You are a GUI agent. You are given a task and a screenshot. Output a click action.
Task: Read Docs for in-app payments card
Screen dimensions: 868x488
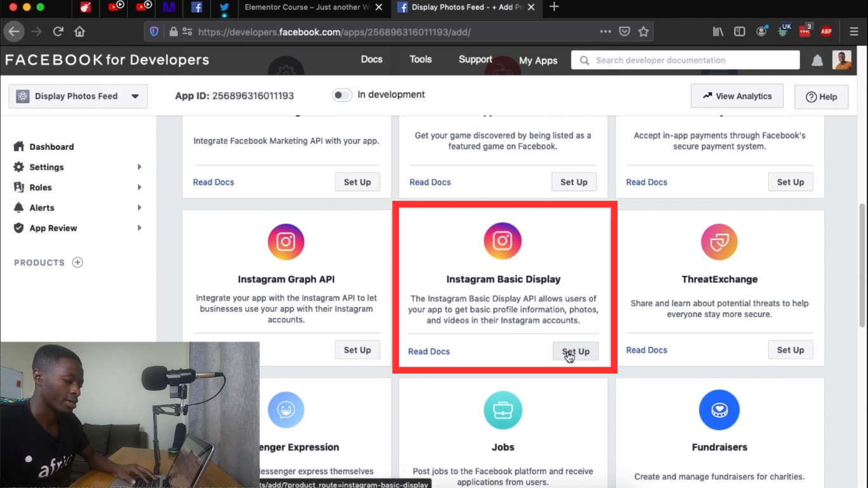647,182
